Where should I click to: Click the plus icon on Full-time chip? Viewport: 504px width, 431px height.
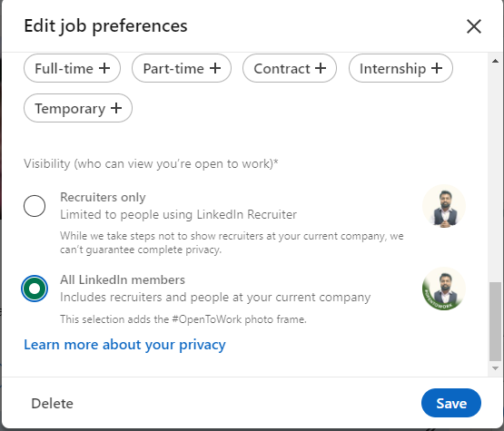[104, 68]
